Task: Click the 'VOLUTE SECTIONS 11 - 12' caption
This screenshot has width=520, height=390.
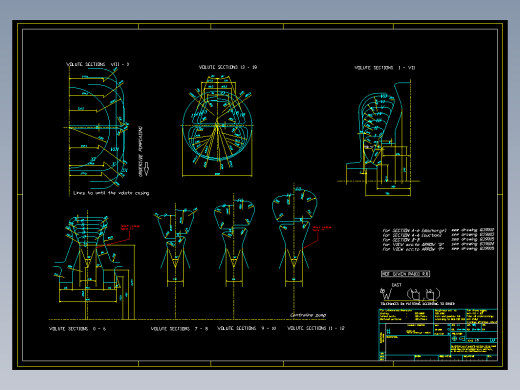Action: [x=316, y=328]
